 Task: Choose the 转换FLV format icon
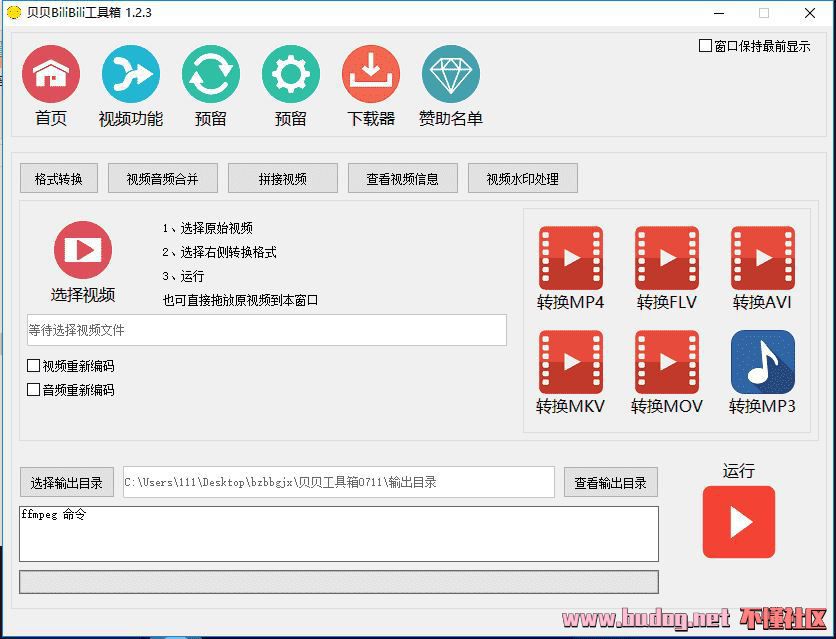pos(667,258)
